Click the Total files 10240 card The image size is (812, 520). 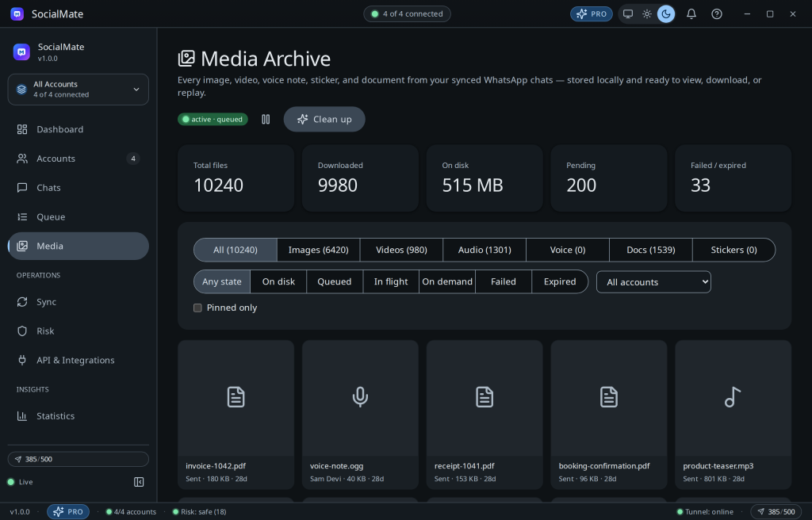tap(236, 178)
